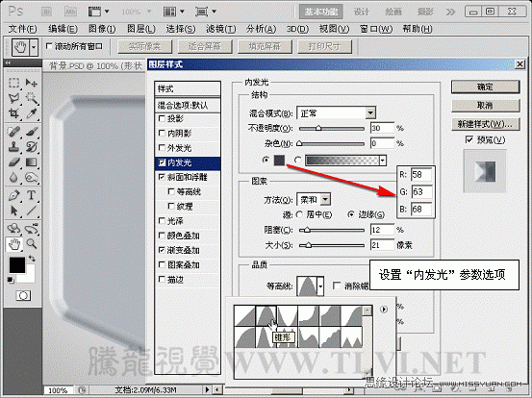The image size is (532, 398).
Task: Select the Brush tool
Action: click(32, 132)
